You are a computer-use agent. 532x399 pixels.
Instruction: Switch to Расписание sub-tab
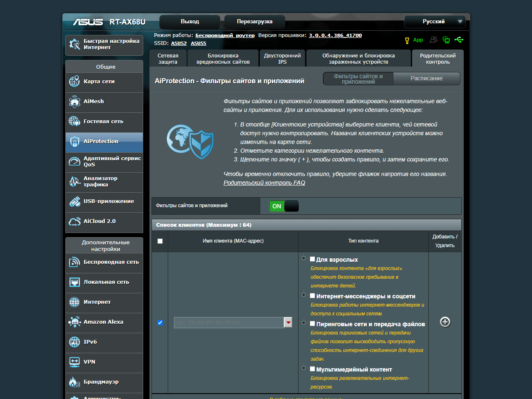click(427, 79)
